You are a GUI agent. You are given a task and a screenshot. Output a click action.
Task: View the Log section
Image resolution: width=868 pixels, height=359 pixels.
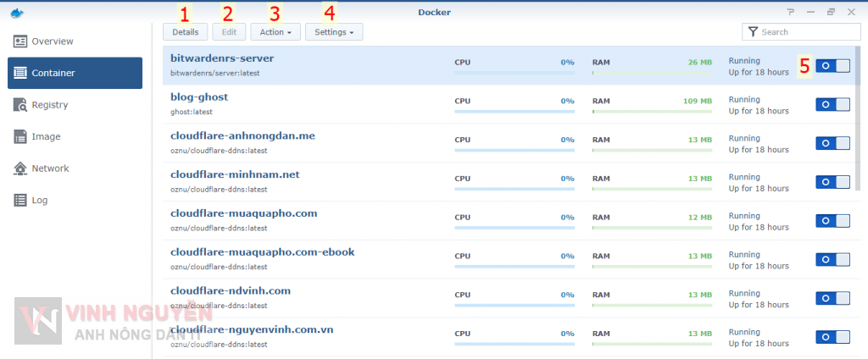click(x=75, y=200)
